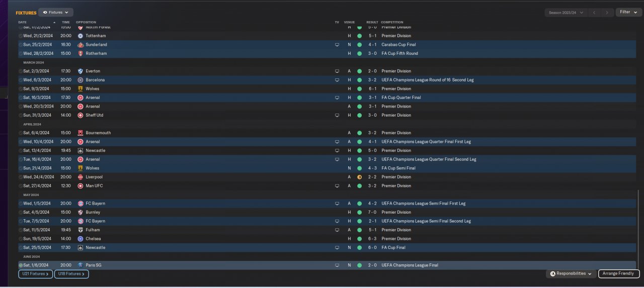This screenshot has height=288, width=644.
Task: Open U21 Fixtures
Action: click(x=36, y=274)
